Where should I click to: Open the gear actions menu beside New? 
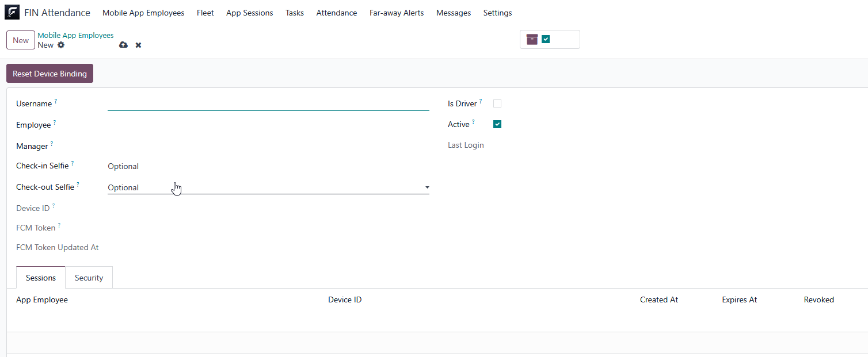tap(61, 45)
